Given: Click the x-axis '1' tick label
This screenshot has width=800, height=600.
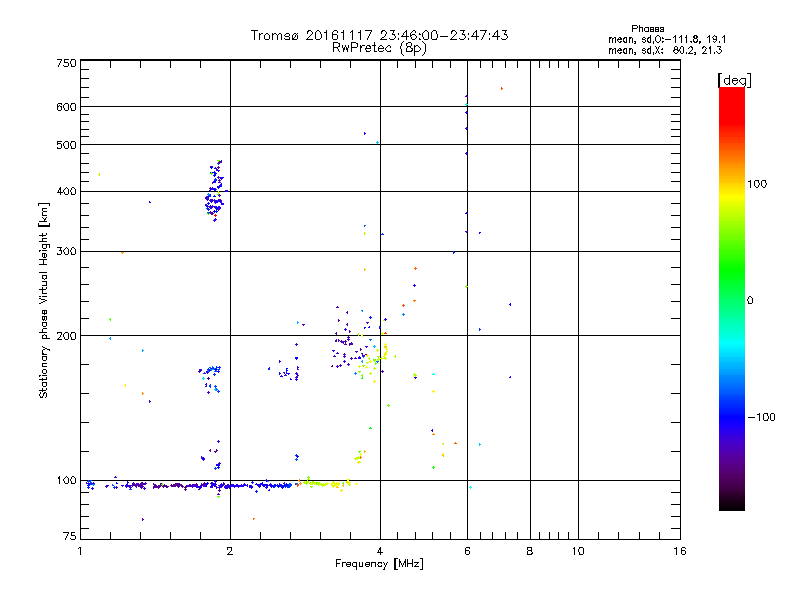Looking at the screenshot, I should (x=80, y=551).
